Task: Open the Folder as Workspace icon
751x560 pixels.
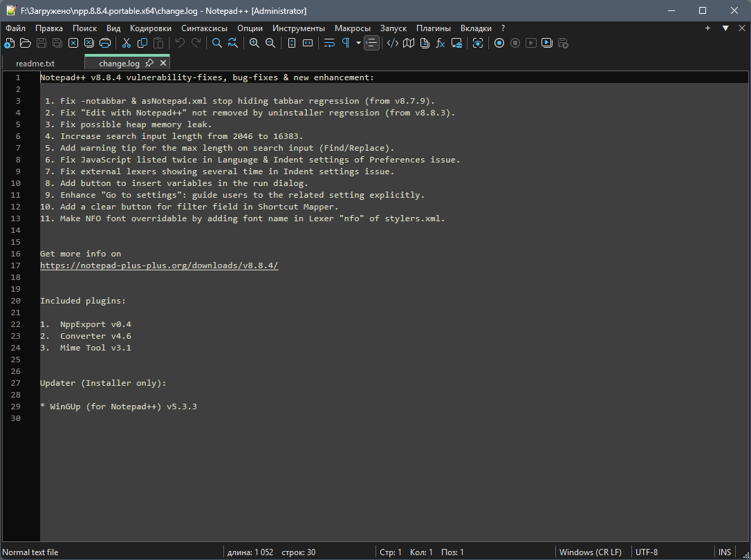Action: pos(456,43)
